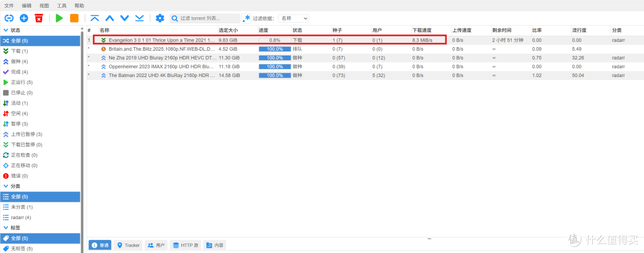Select 正在检查 (0) status filter
The image size is (644, 253).
pyautogui.click(x=41, y=155)
